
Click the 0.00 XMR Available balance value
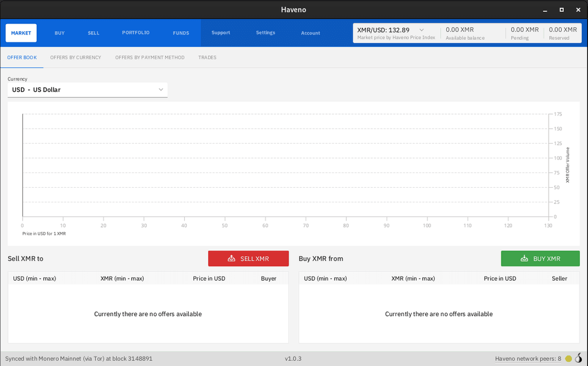click(x=460, y=30)
